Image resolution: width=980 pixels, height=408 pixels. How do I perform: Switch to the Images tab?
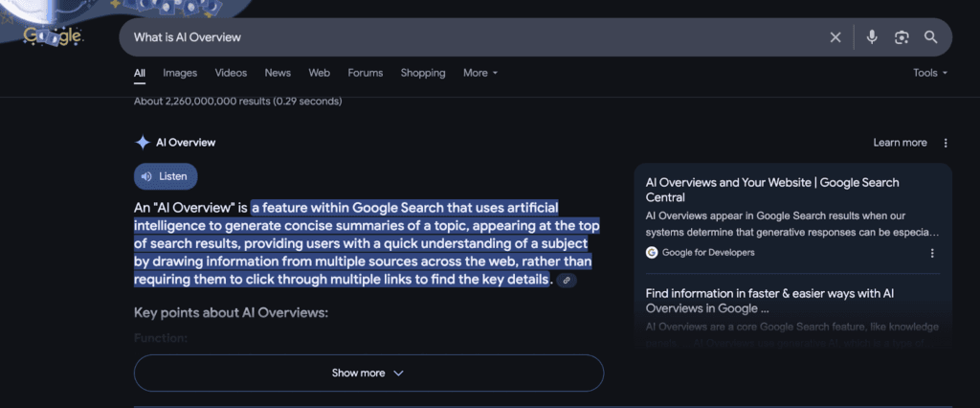pos(180,73)
